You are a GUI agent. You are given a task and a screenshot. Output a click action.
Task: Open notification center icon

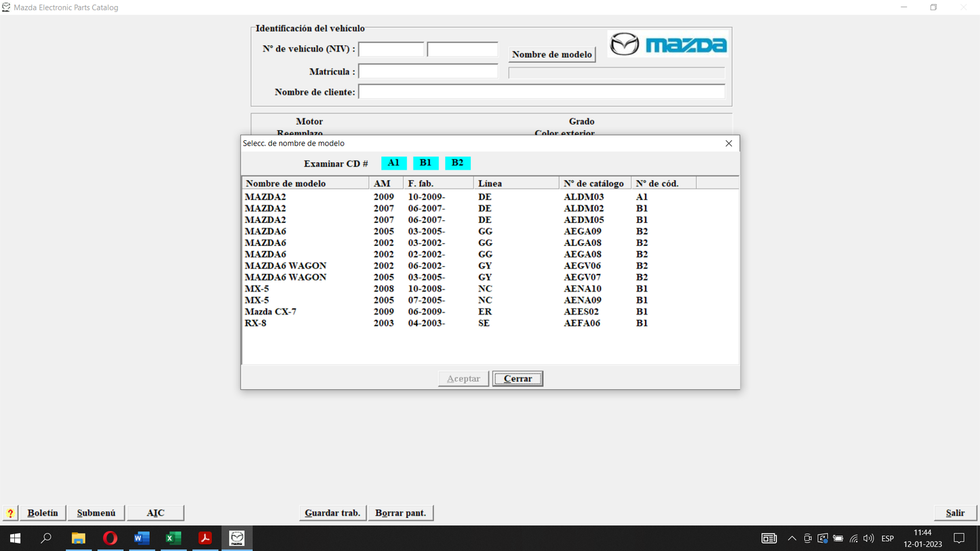pyautogui.click(x=959, y=539)
